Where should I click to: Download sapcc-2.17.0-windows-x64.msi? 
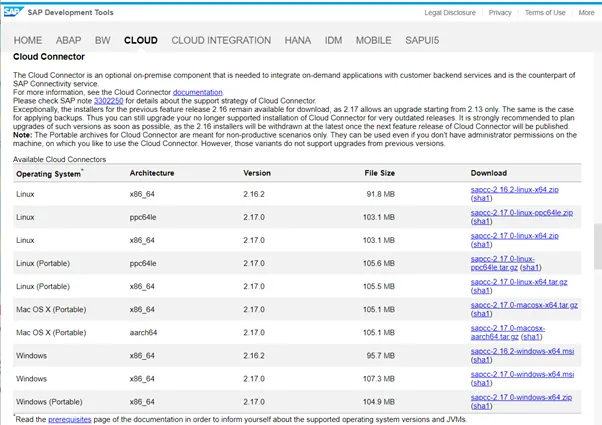point(522,374)
